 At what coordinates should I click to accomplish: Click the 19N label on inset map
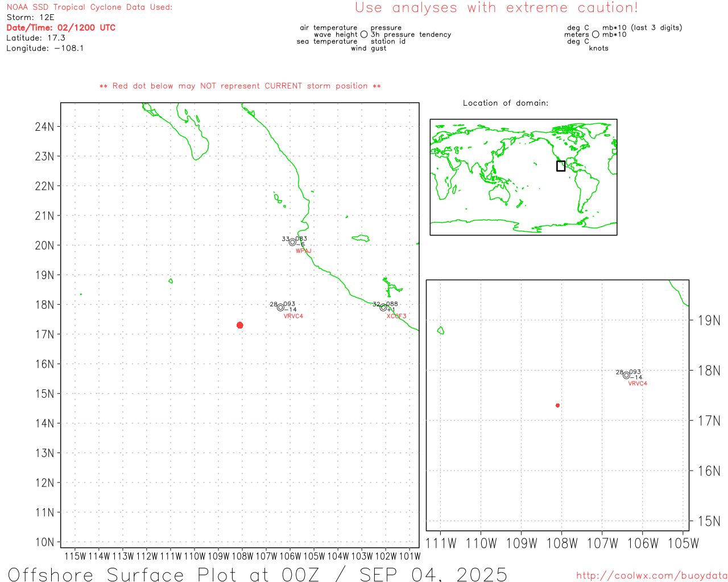(x=709, y=321)
